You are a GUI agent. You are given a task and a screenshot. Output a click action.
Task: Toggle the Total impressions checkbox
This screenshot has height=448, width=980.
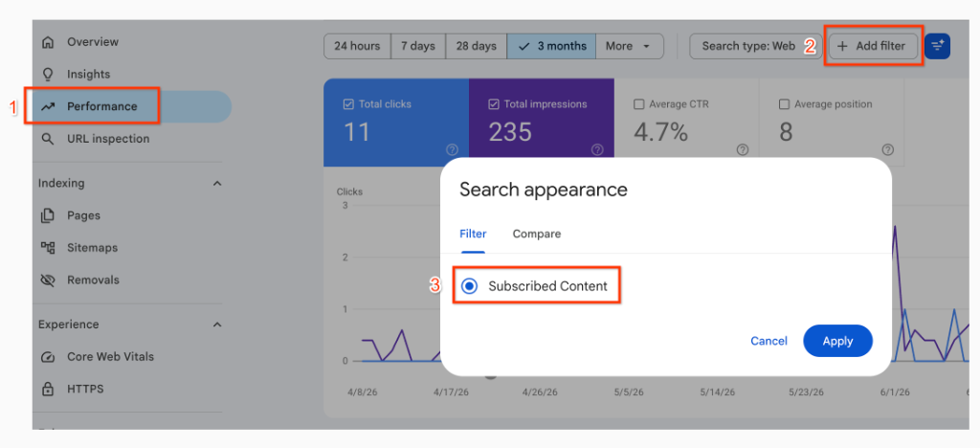tap(494, 104)
